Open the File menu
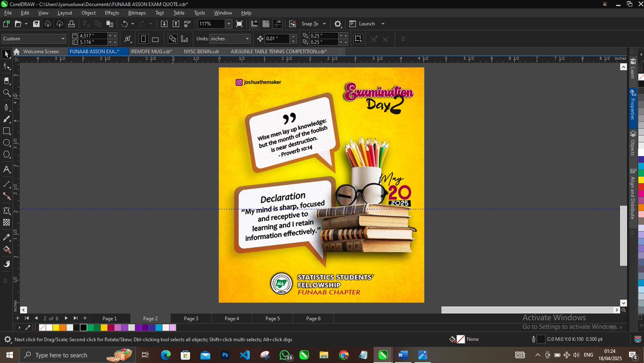The width and height of the screenshot is (644, 363). click(9, 13)
